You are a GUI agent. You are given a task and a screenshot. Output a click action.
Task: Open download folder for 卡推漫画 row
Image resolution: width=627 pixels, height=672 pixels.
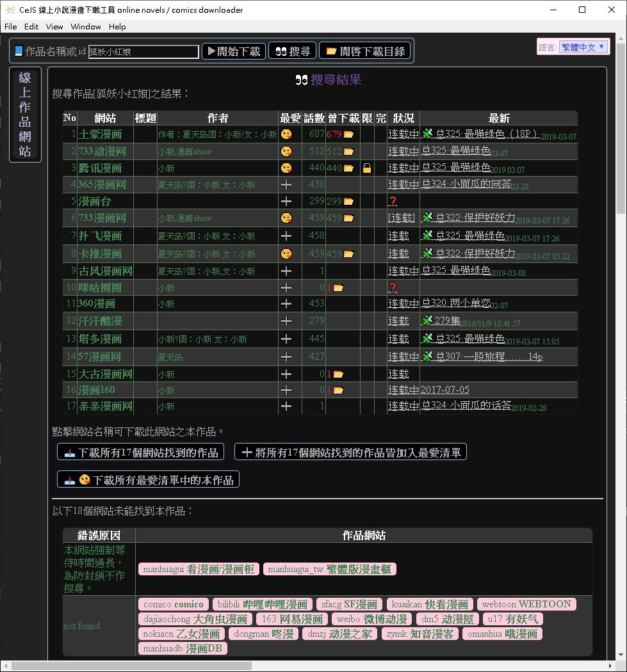pyautogui.click(x=348, y=254)
